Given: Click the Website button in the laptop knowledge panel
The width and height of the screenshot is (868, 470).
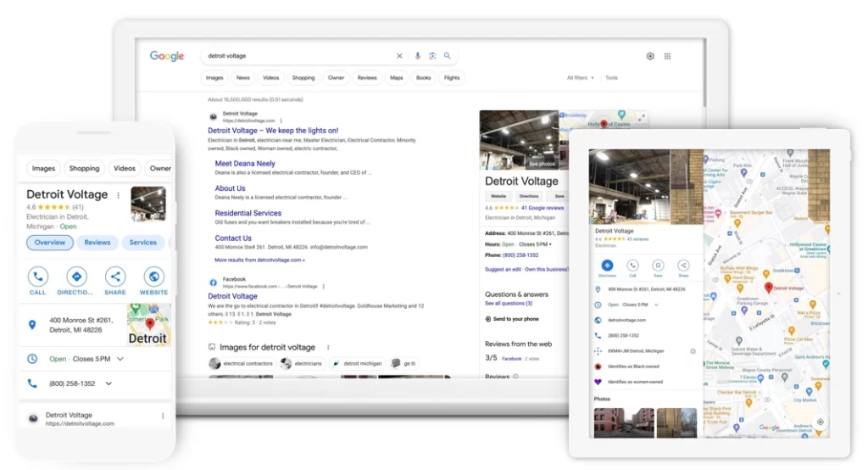Looking at the screenshot, I should 498,196.
